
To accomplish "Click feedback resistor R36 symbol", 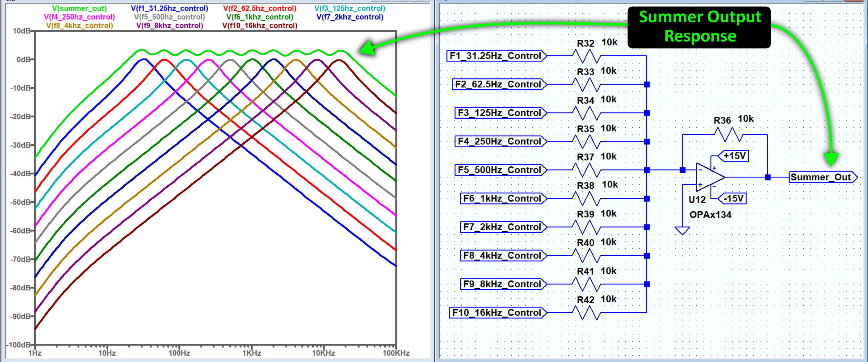I will tap(729, 135).
